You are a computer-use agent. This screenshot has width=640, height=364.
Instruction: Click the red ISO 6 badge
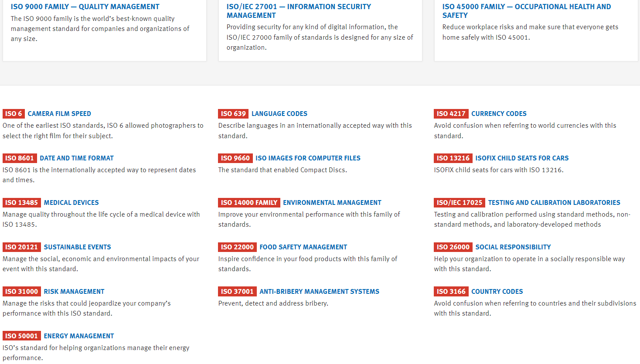coord(14,114)
